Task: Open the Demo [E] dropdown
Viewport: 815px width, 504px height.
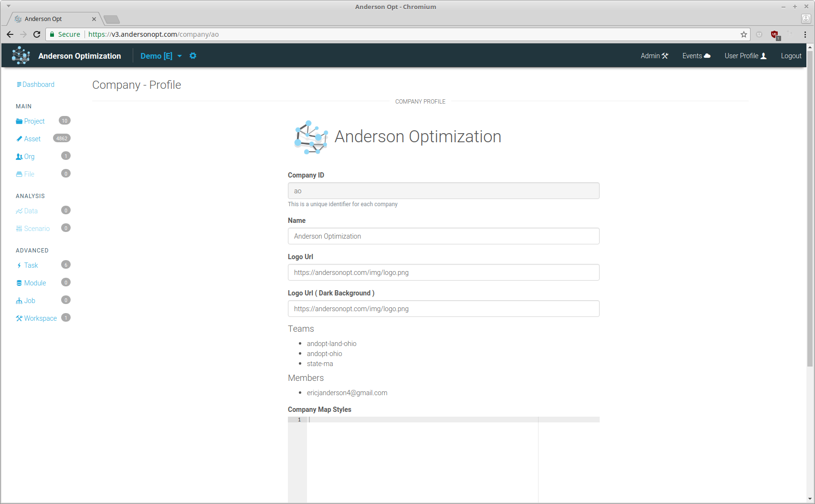Action: [x=161, y=56]
